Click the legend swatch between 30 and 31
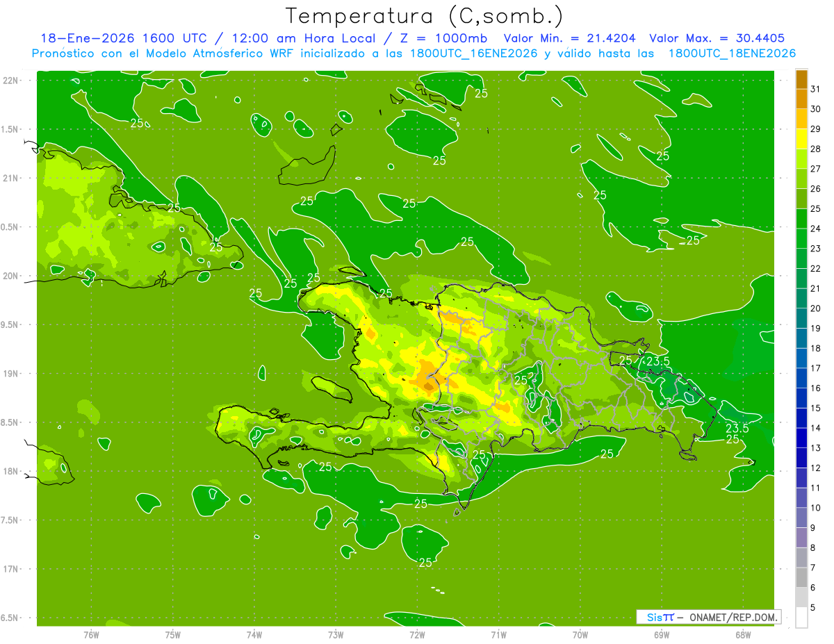 (x=801, y=99)
